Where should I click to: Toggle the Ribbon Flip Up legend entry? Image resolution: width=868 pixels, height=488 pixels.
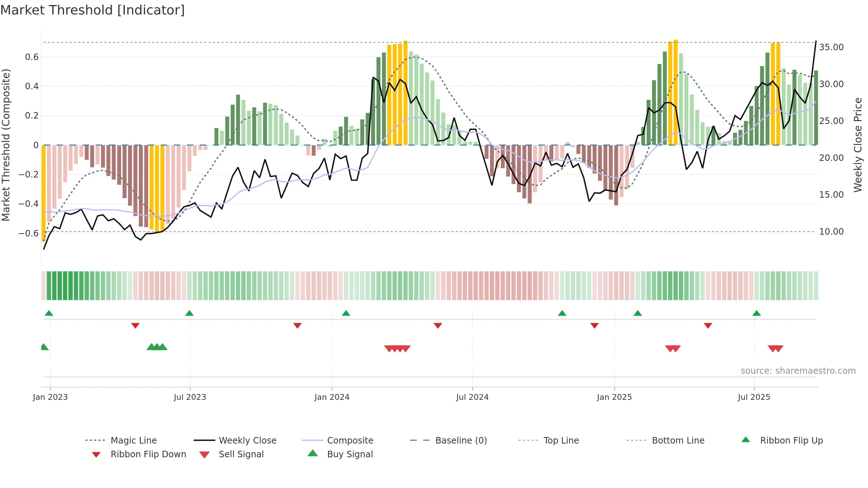tap(782, 440)
